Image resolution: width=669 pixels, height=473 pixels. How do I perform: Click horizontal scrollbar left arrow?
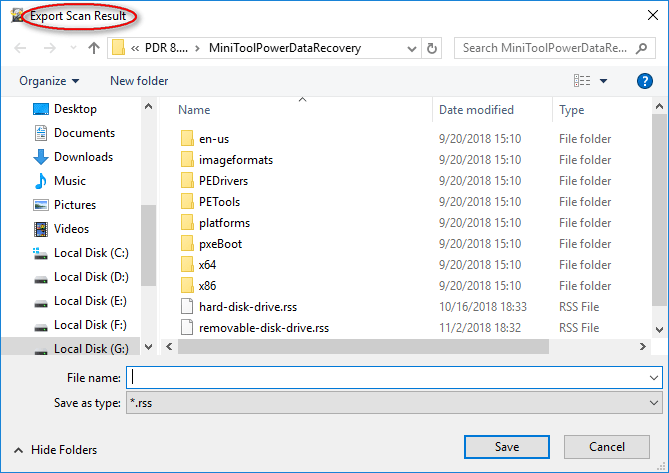point(169,346)
